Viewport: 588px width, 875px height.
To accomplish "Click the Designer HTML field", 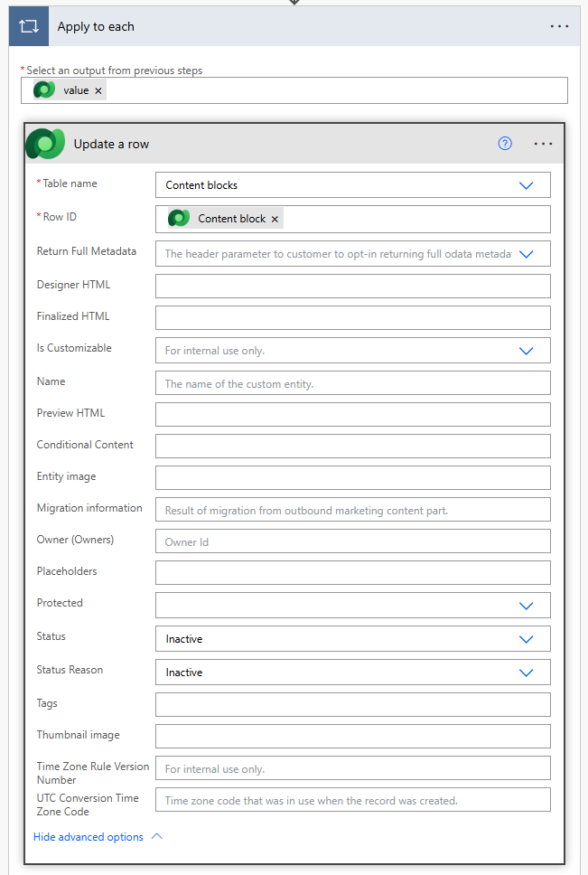I will 352,287.
